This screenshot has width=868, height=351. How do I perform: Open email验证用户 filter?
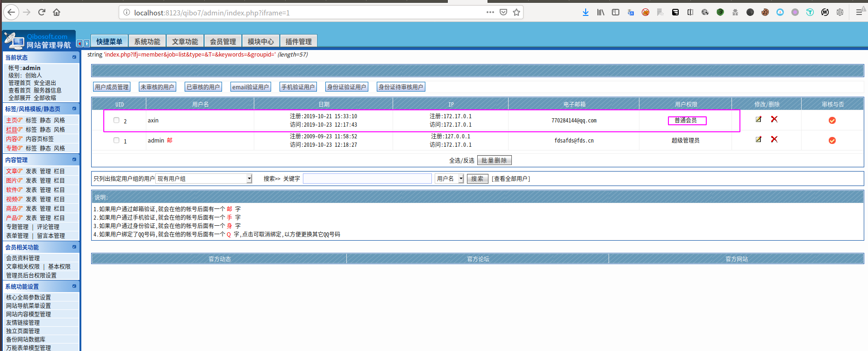[x=251, y=87]
